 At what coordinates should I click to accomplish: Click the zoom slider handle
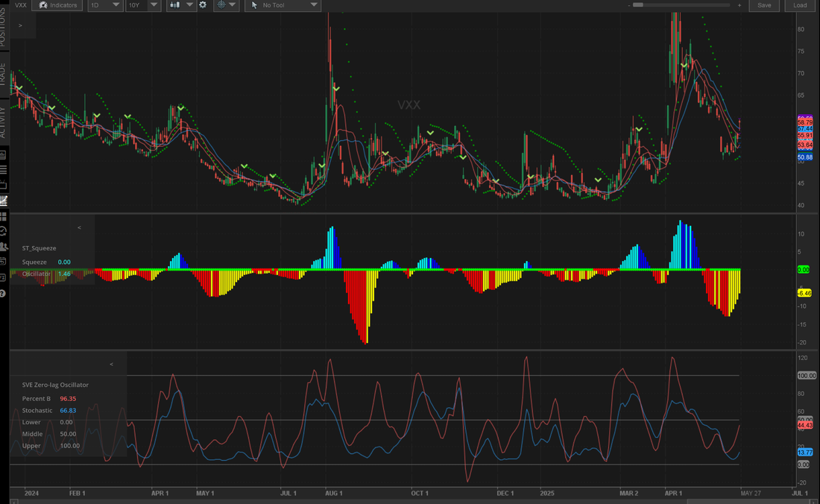coord(638,5)
